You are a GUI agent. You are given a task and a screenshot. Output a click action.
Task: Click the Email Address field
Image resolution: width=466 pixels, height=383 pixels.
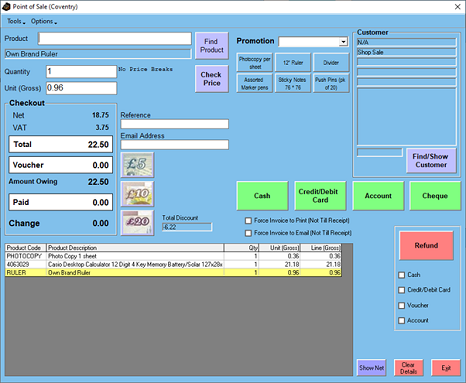point(175,145)
